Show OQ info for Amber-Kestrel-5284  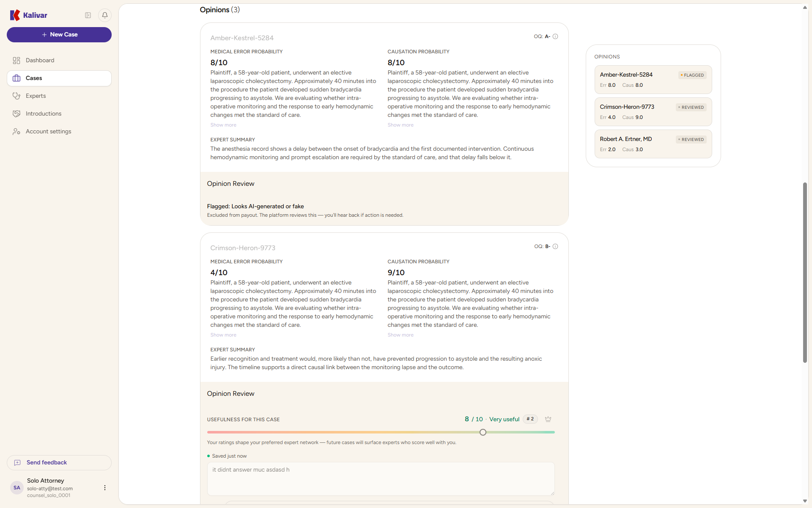(x=555, y=36)
